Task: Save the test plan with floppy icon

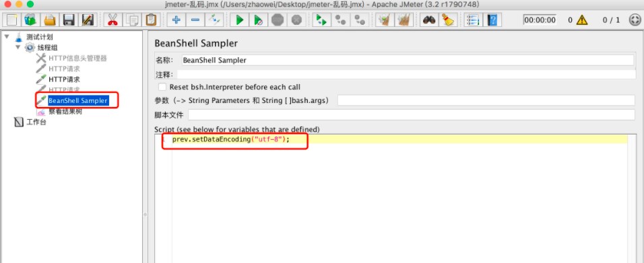Action: point(69,20)
